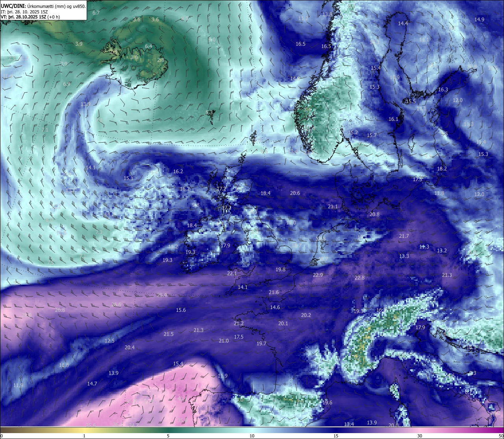Click the 6.4 value over Iceland
This screenshot has width=504, height=439.
click(x=148, y=46)
